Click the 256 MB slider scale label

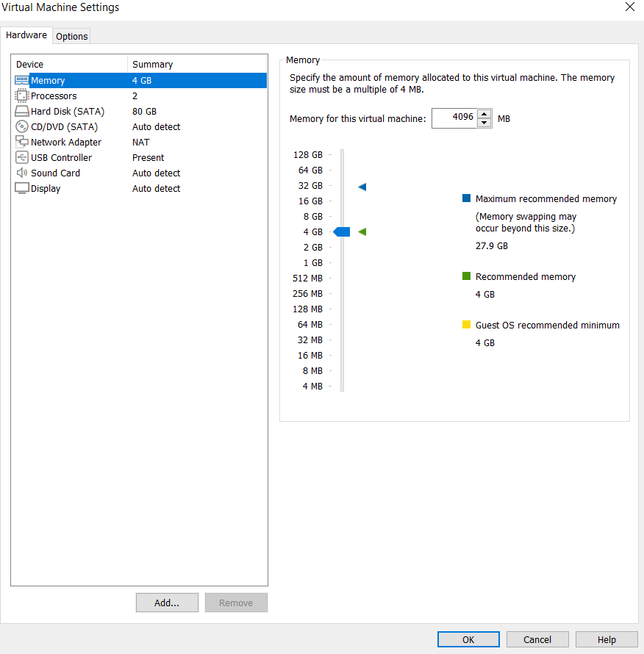coord(307,294)
